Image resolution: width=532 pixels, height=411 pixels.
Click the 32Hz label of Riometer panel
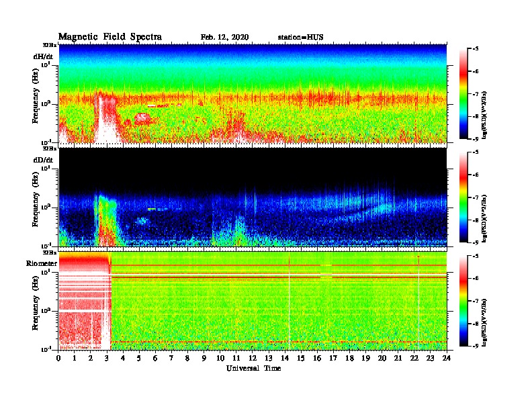pyautogui.click(x=49, y=253)
